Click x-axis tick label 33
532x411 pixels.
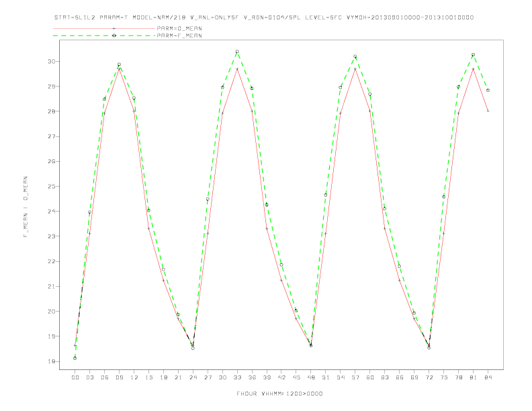(237, 377)
